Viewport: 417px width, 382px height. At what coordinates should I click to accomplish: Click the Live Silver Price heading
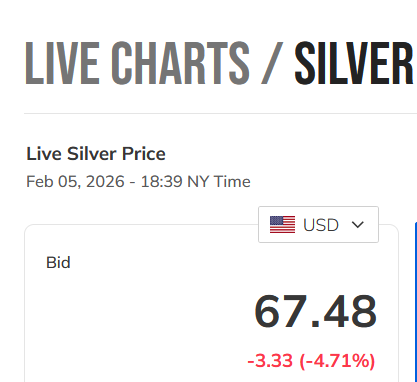tap(96, 154)
